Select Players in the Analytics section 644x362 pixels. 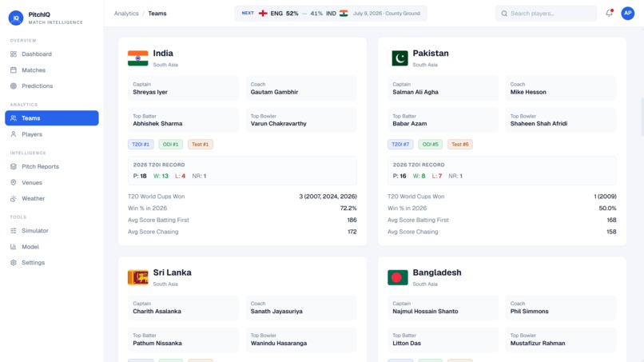pos(52,134)
